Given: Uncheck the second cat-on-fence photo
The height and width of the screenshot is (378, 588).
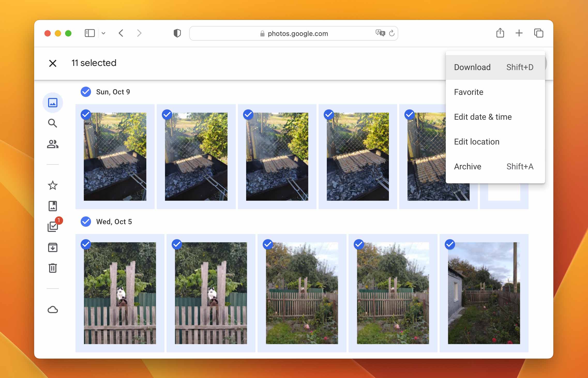Looking at the screenshot, I should pyautogui.click(x=177, y=244).
